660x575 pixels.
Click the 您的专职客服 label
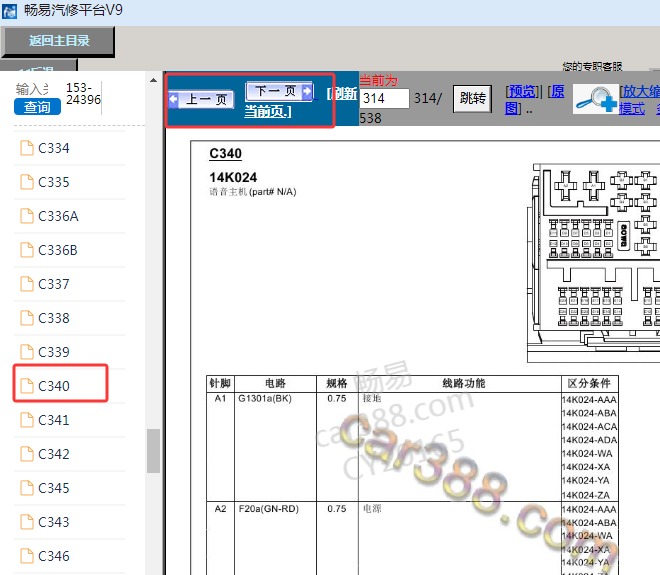pyautogui.click(x=592, y=66)
